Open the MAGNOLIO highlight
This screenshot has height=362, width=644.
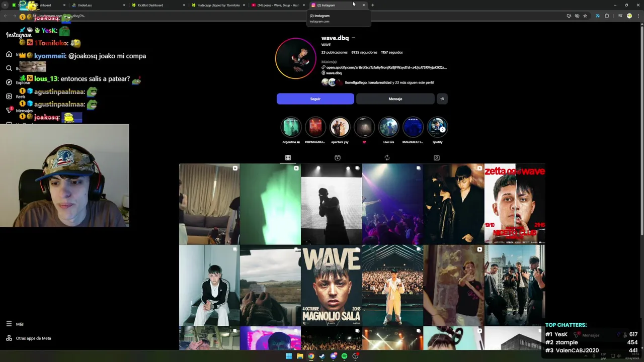pos(413,127)
